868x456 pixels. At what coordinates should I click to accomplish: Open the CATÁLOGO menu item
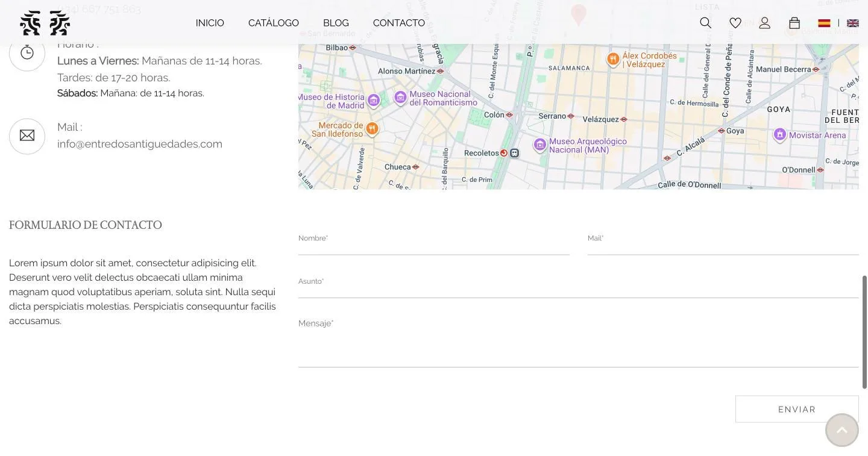274,23
